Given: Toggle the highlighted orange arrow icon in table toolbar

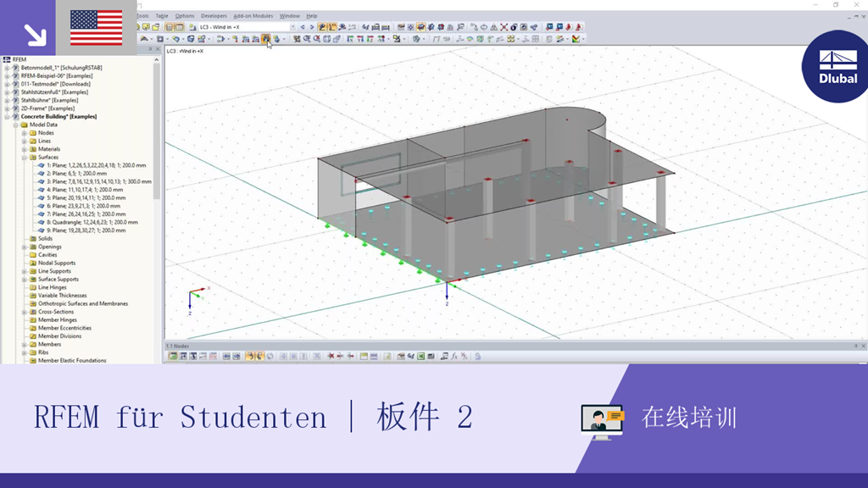Looking at the screenshot, I should tap(250, 357).
